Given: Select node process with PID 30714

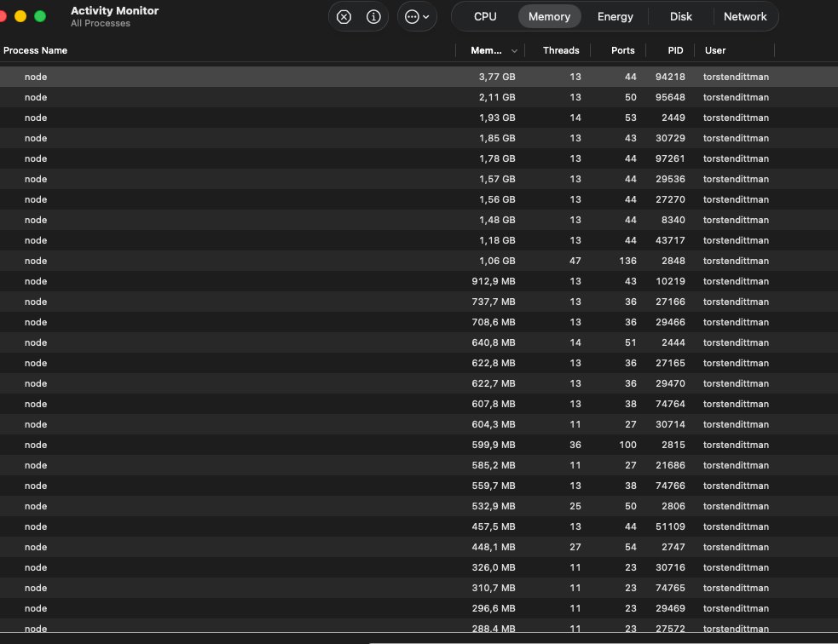Looking at the screenshot, I should [419, 424].
